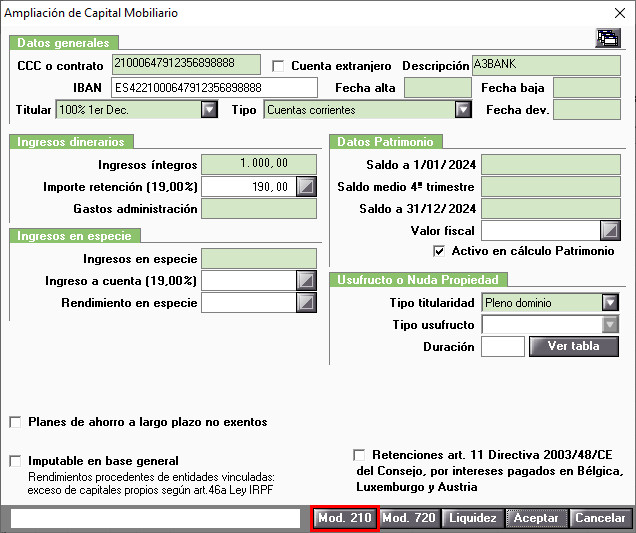Expand Tipo titularidad dropdown list
The image size is (636, 533).
coord(610,302)
